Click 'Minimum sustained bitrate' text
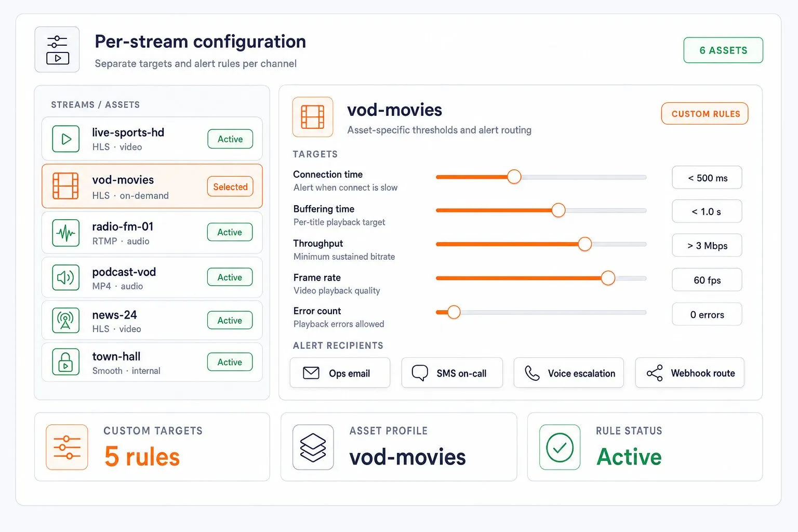This screenshot has height=532, width=798. (x=344, y=257)
